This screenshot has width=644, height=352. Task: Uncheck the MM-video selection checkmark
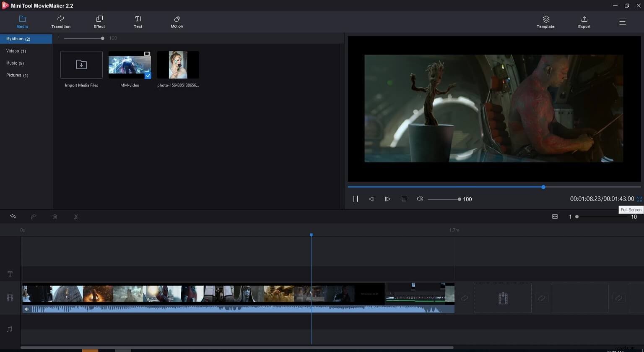coord(148,76)
